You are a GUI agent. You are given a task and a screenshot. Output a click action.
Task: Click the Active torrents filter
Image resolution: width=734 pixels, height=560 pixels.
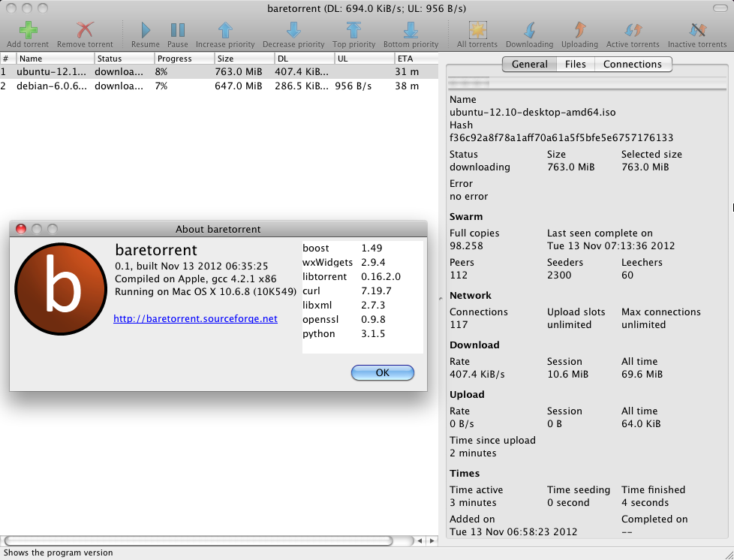(x=633, y=30)
